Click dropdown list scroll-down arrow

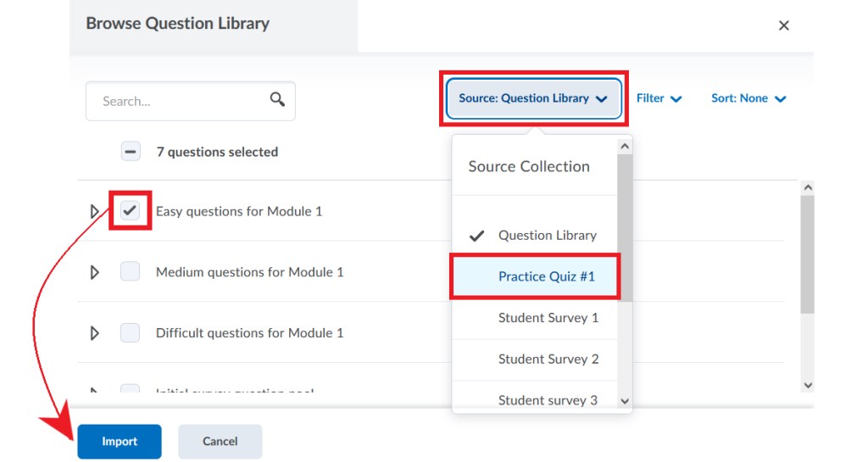point(625,401)
